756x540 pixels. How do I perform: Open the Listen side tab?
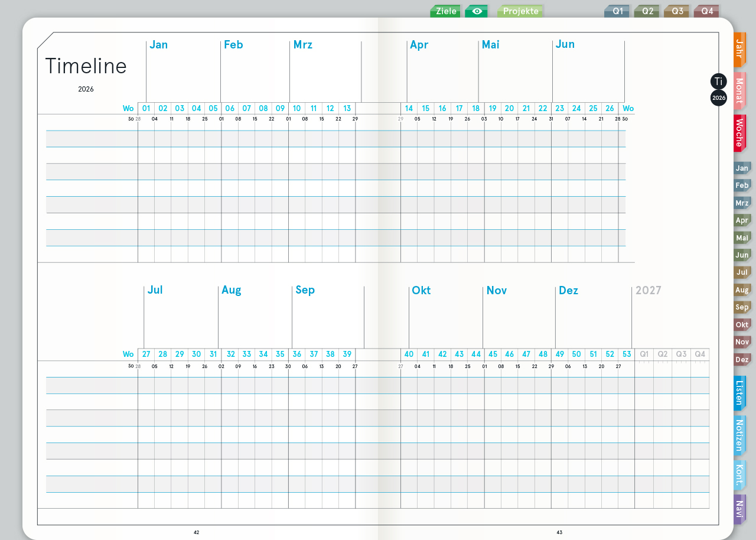click(739, 393)
